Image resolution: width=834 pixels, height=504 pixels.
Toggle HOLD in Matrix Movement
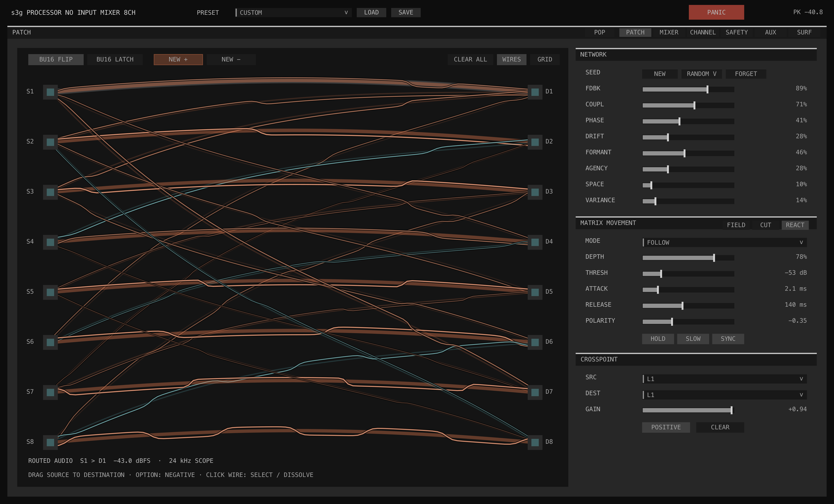(x=658, y=339)
